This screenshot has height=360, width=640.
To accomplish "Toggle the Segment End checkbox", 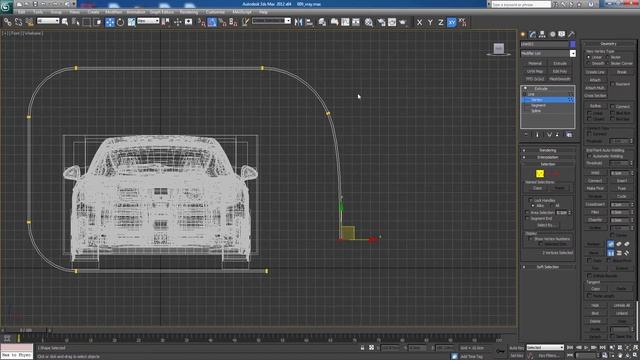I will (527, 218).
